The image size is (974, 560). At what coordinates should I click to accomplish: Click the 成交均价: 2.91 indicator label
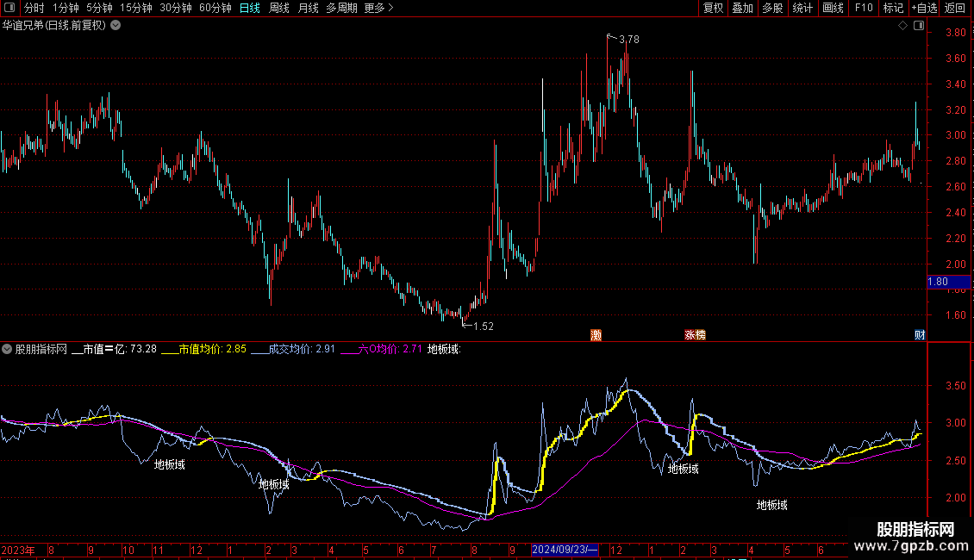point(302,349)
